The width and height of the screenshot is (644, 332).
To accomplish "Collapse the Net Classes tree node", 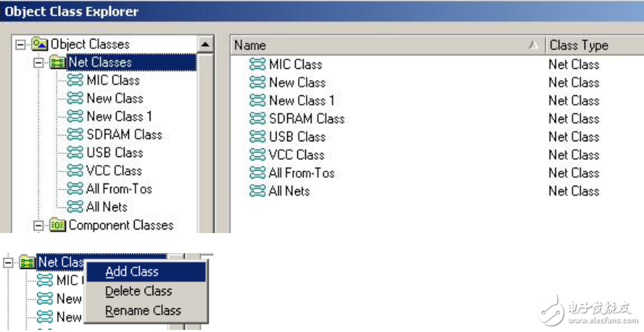I will click(39, 62).
